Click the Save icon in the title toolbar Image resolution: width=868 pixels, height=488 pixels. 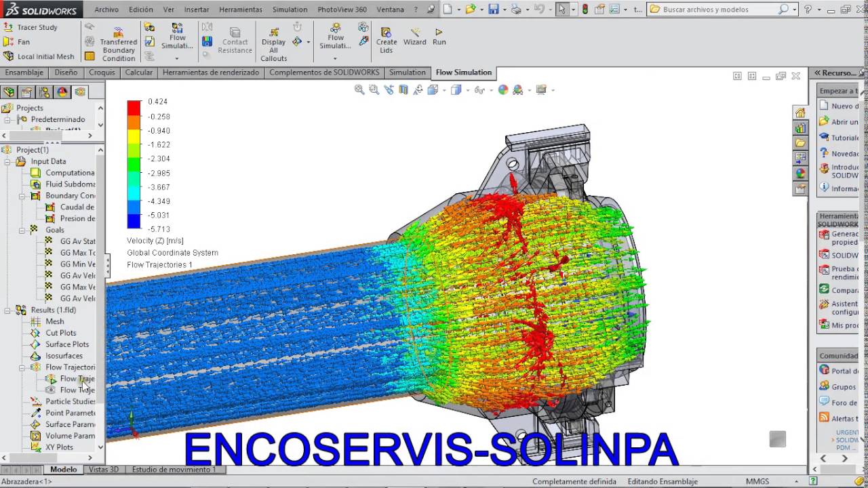494,9
